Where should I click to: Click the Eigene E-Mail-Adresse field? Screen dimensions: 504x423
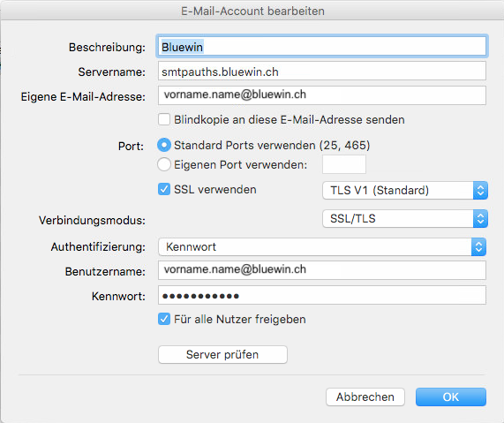(x=322, y=95)
